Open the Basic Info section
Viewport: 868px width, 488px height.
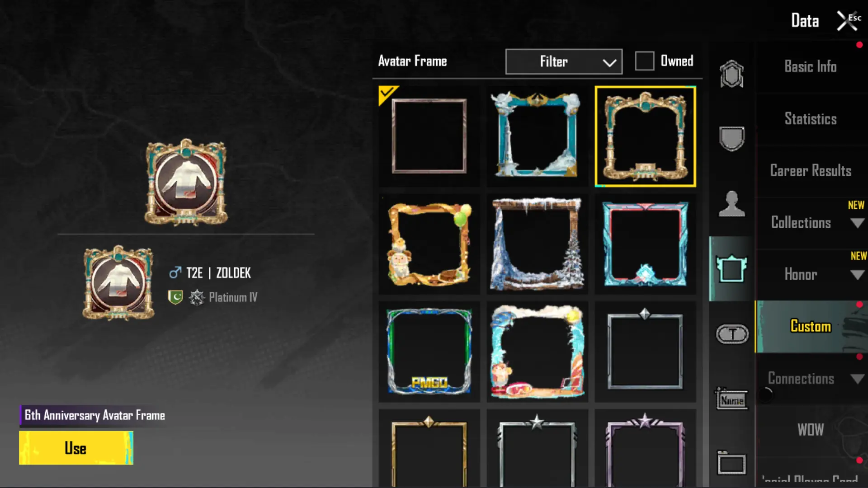click(811, 66)
